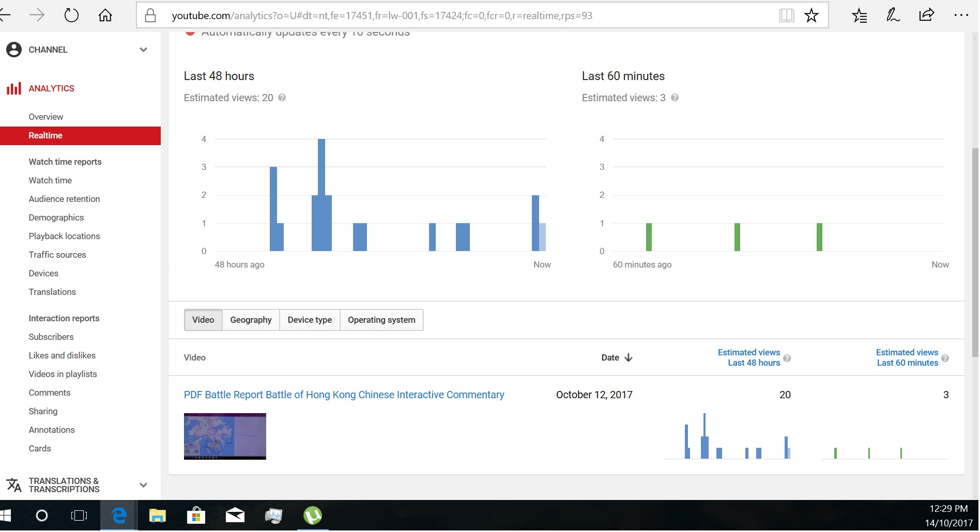Sort by Estimated views Last 60 minutes

(x=907, y=357)
